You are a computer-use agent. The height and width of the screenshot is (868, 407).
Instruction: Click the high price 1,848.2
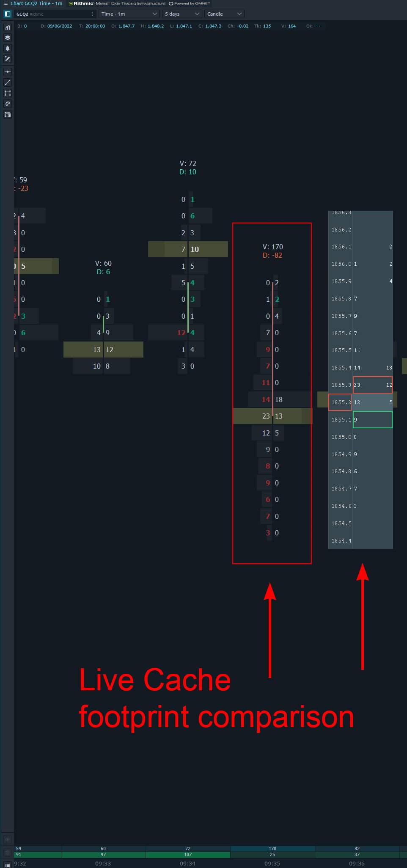pyautogui.click(x=156, y=26)
